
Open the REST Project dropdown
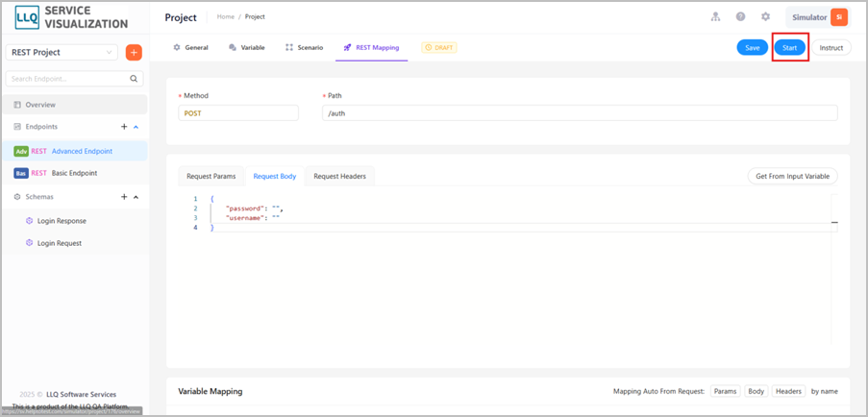tap(62, 53)
